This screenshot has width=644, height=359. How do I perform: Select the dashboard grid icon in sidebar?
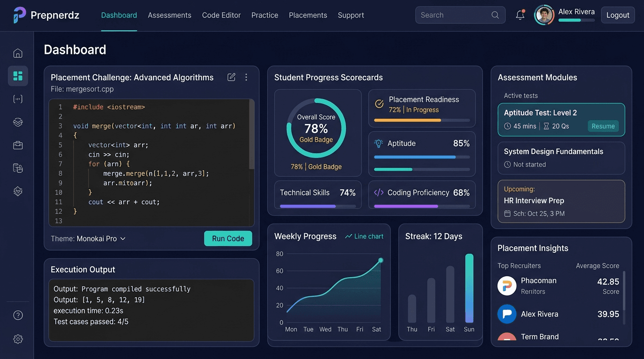(18, 76)
